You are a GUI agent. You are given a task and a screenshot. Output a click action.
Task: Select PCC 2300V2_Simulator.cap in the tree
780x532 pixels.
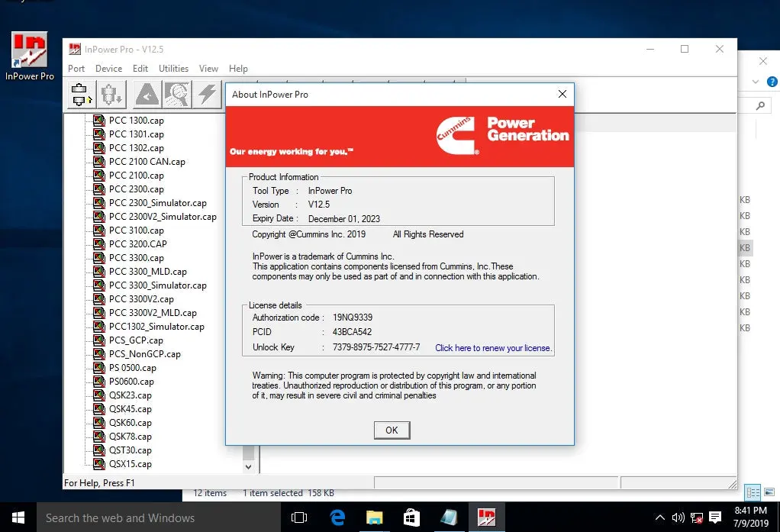tap(163, 217)
